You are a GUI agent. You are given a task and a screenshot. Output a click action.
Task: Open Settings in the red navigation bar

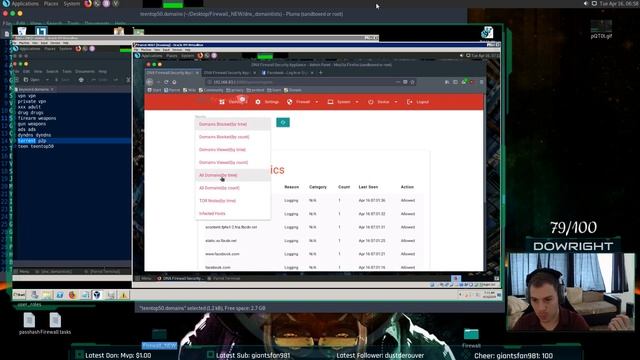coord(267,102)
